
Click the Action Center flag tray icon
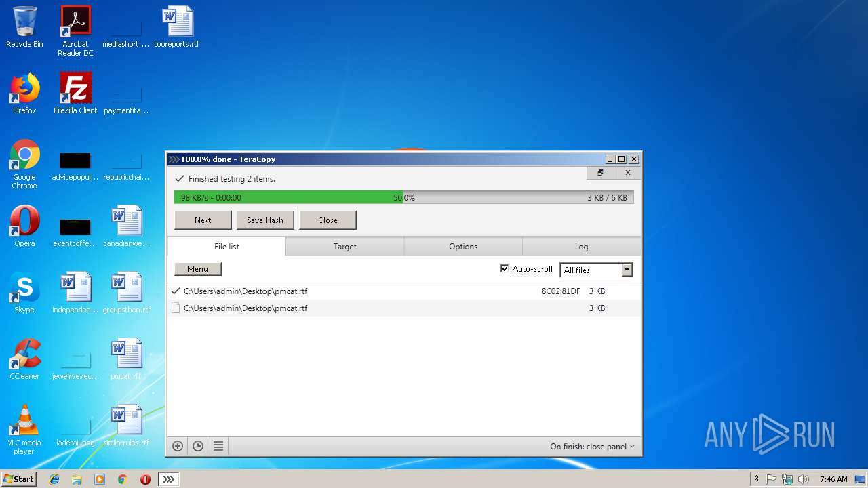[771, 479]
